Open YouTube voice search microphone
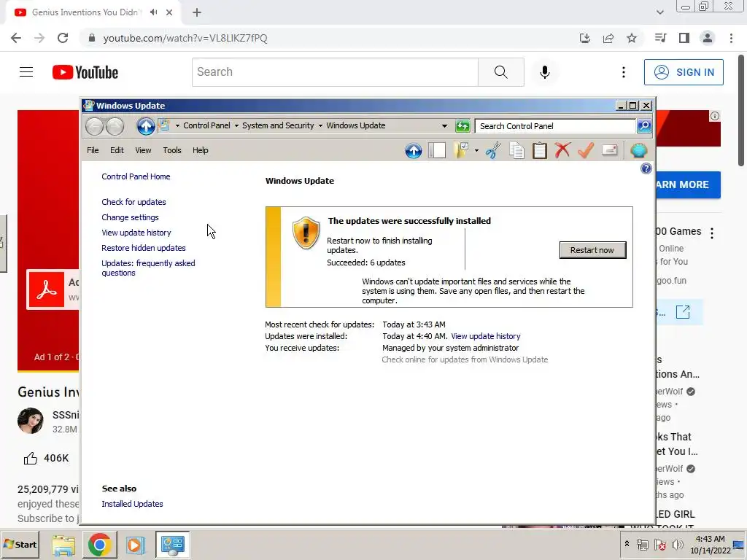 pos(544,72)
